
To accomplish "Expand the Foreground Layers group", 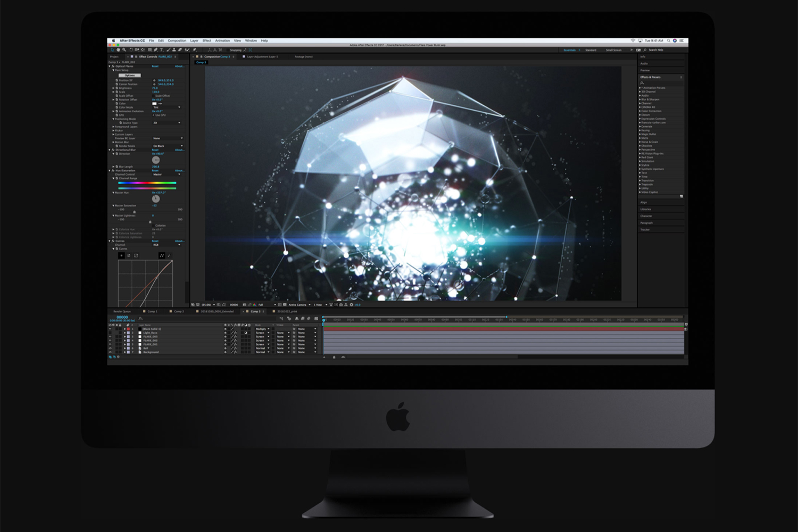I will pyautogui.click(x=113, y=127).
